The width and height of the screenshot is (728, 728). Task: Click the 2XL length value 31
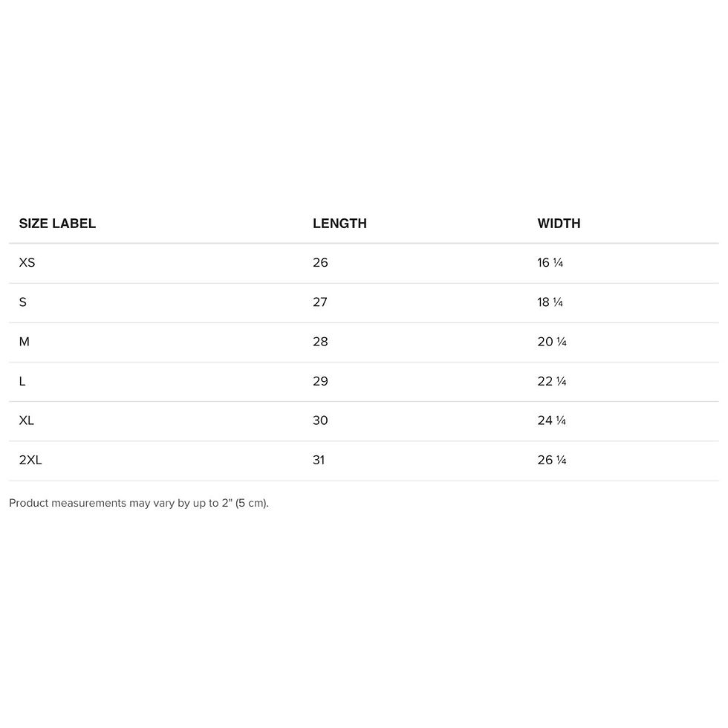[319, 460]
